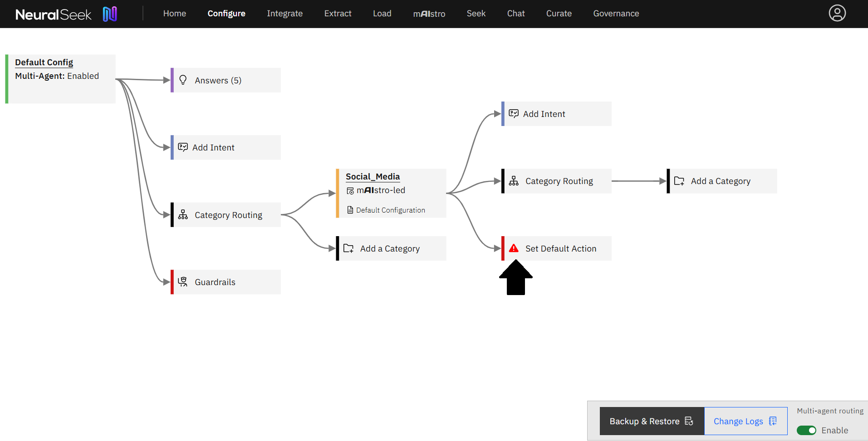The image size is (868, 441).
Task: Open the Change Logs
Action: point(745,421)
